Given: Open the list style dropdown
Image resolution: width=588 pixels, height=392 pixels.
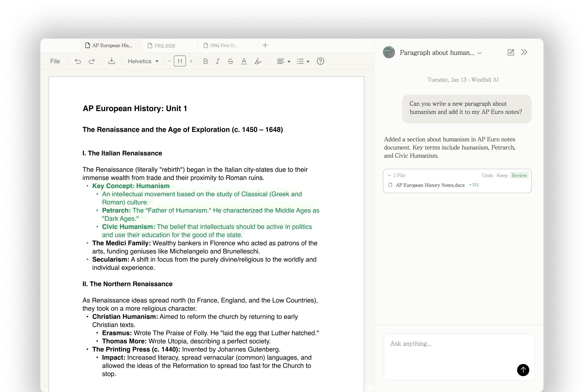Looking at the screenshot, I should pyautogui.click(x=303, y=61).
